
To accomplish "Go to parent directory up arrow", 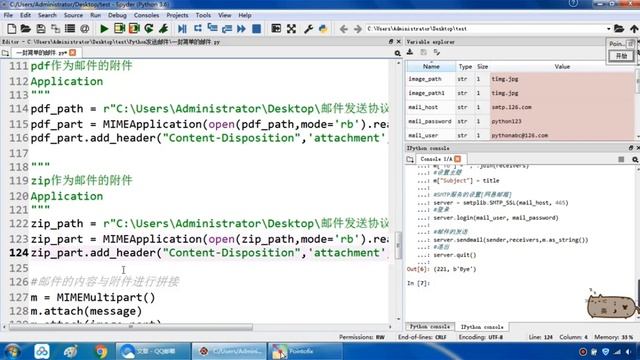I will 633,29.
